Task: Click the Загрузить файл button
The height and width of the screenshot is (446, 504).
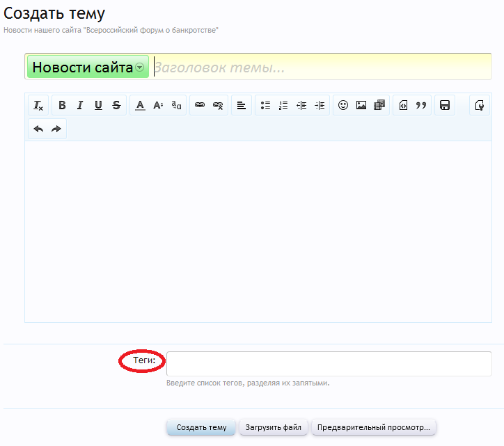Action: click(x=273, y=427)
